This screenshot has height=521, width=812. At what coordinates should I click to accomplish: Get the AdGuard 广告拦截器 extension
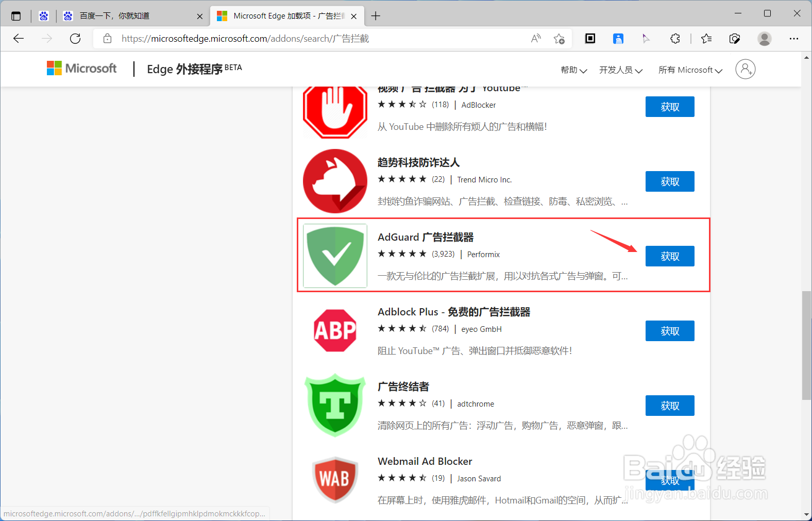pyautogui.click(x=670, y=256)
